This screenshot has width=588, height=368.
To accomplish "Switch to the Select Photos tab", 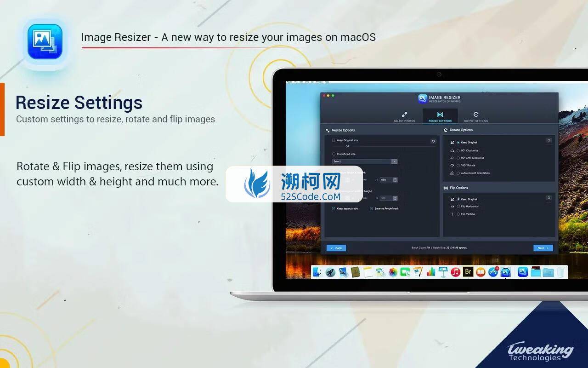I will pos(404,117).
